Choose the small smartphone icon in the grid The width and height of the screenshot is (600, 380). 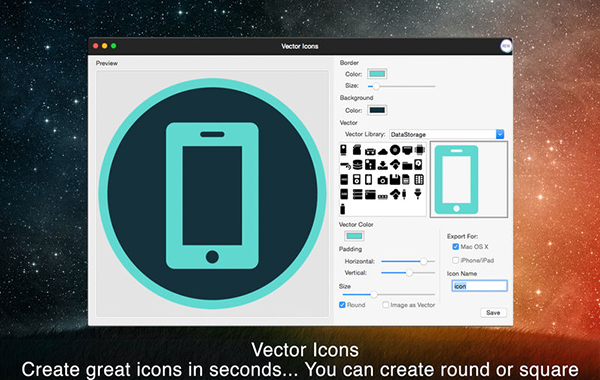coord(368,179)
